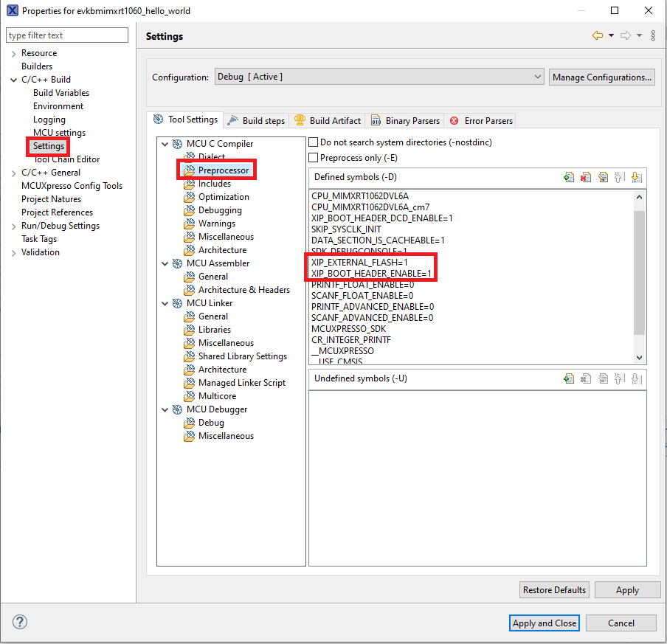Switch to the Build Artifact tab
Viewport: 667px width, 644px height.
[x=328, y=121]
